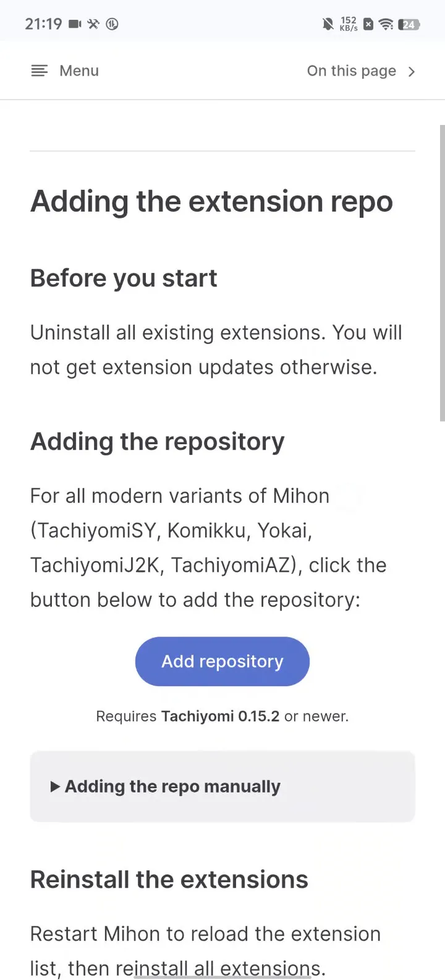This screenshot has width=445, height=980.
Task: Tap the "Adding the extension repo" page title
Action: point(211,200)
